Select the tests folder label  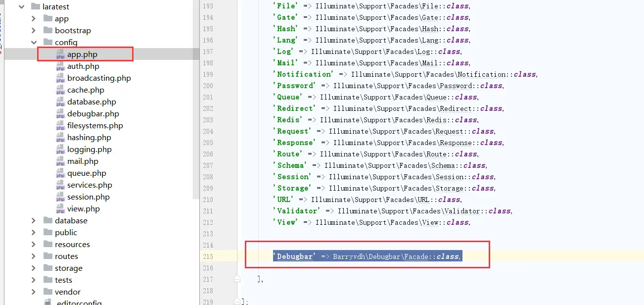point(63,280)
